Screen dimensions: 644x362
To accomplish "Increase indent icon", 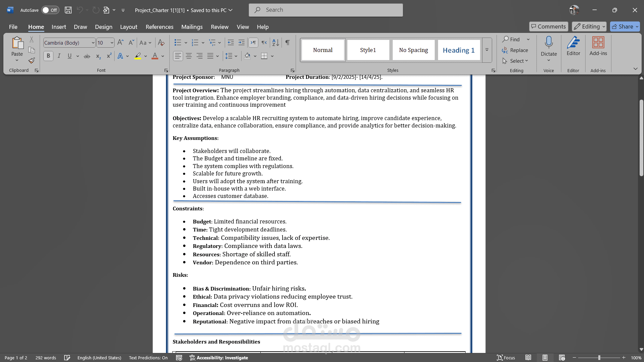I will click(x=242, y=43).
